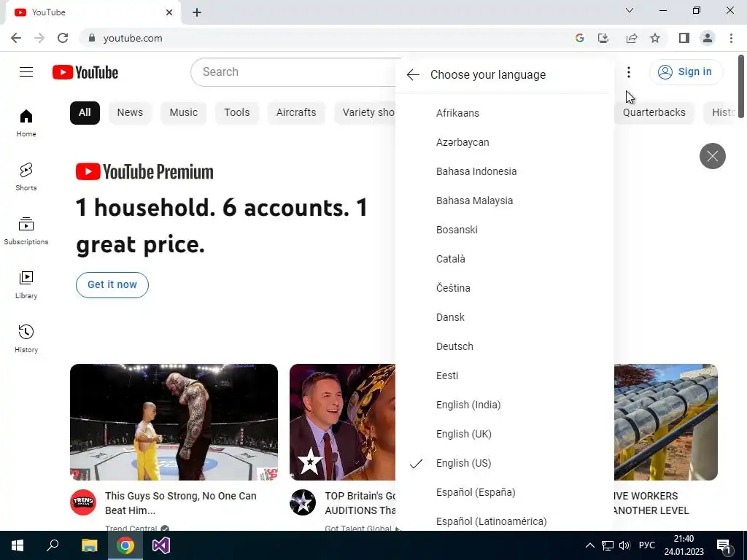This screenshot has width=747, height=560.
Task: Click the address bar URL youtube.com
Action: coord(133,38)
